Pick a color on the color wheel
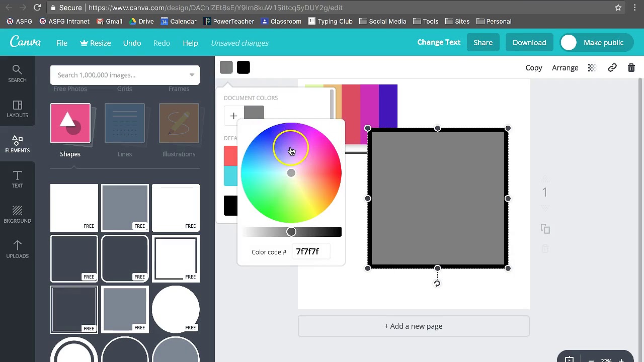This screenshot has height=362, width=644. (x=291, y=172)
